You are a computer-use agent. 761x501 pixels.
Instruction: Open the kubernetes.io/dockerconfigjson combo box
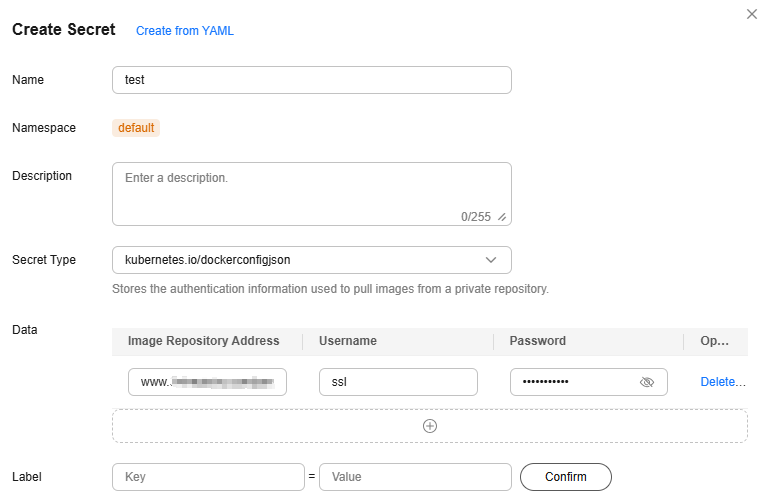pyautogui.click(x=312, y=260)
